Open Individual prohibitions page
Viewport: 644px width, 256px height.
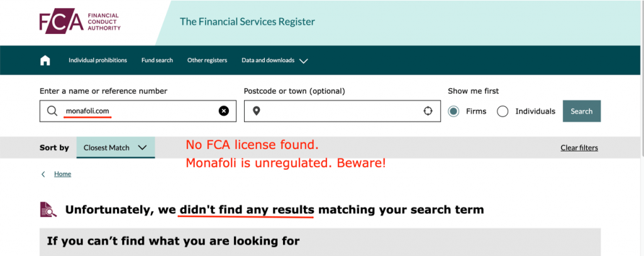click(97, 60)
